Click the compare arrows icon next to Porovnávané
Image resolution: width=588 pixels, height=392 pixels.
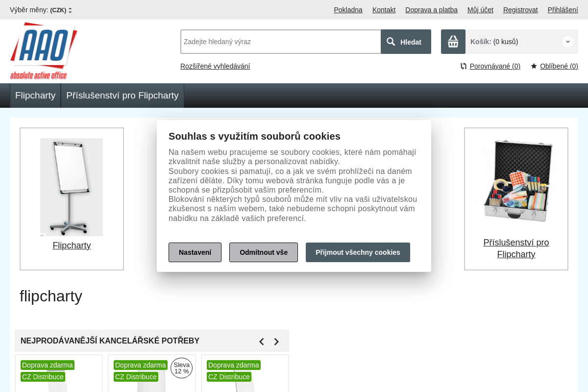click(x=464, y=66)
